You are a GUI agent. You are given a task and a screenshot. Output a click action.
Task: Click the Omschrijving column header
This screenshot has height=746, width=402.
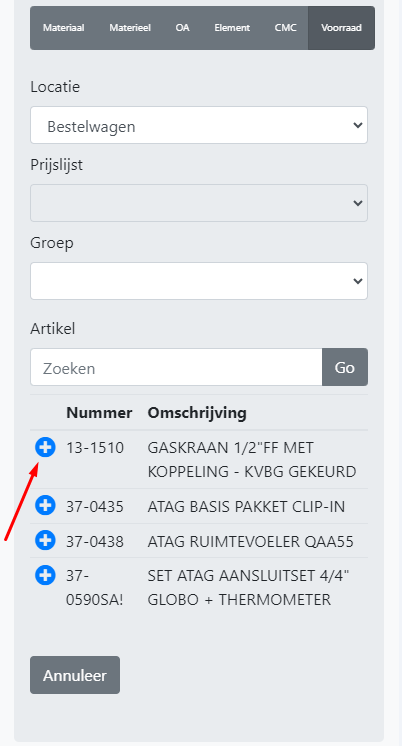click(x=197, y=412)
